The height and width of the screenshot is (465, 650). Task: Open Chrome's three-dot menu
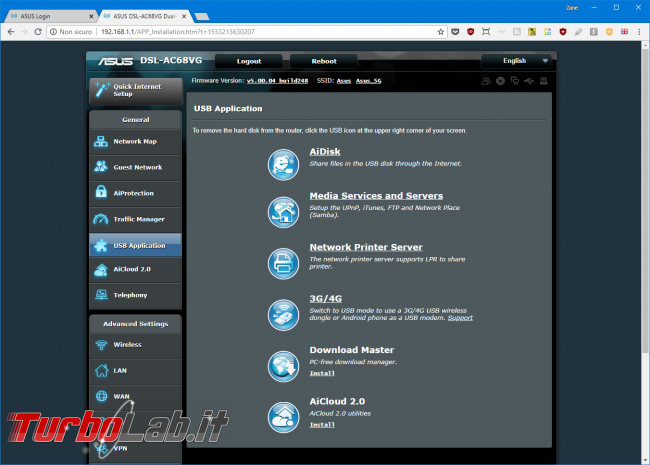point(639,32)
